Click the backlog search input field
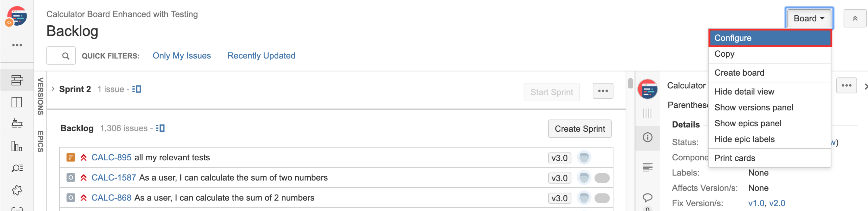This screenshot has height=211, width=868. [x=61, y=55]
